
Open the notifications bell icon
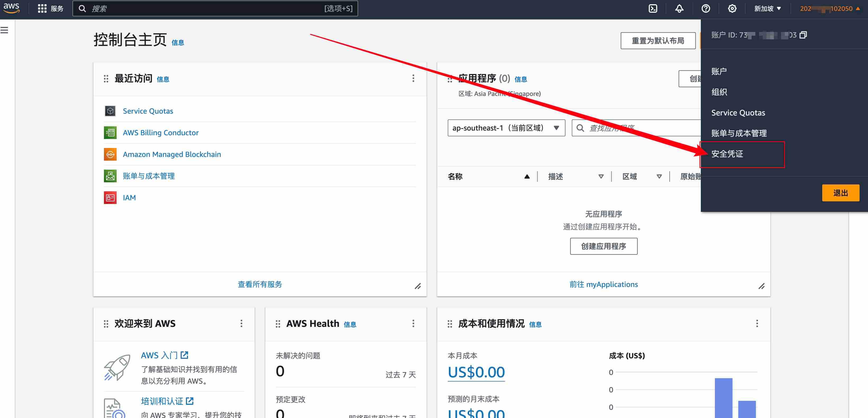679,9
